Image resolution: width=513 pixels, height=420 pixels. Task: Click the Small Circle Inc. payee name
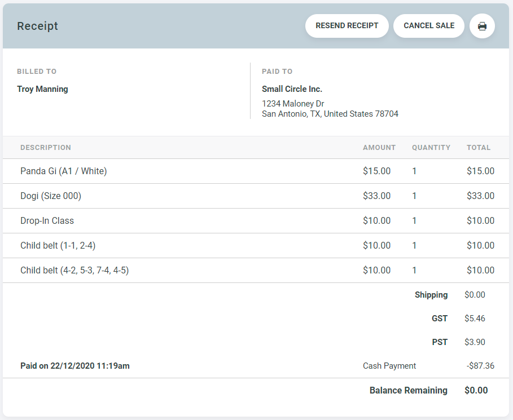click(x=292, y=89)
